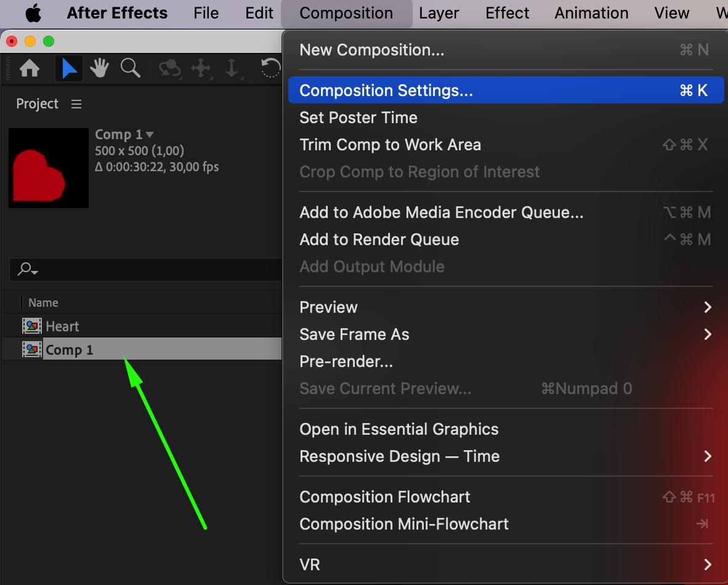
Task: Expand the Save Frame As submenu
Action: pyautogui.click(x=707, y=334)
